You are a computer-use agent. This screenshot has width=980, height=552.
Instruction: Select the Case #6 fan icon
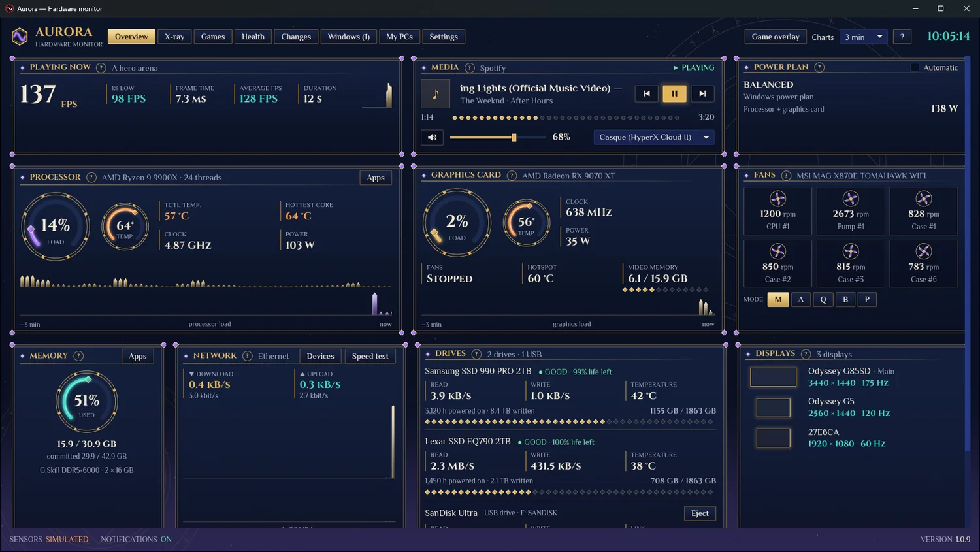coord(923,251)
